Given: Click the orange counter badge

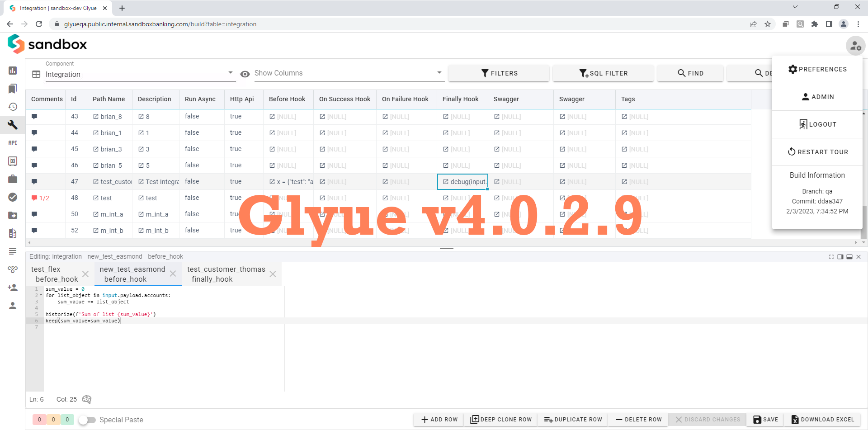Looking at the screenshot, I should (53, 420).
